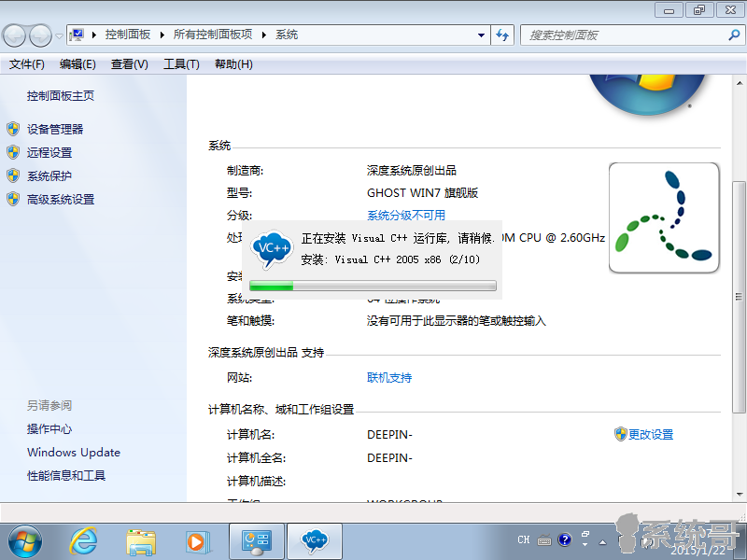747x560 pixels.
Task: Expand the breadcrumb arrow after 所有控制面板项
Action: point(263,35)
